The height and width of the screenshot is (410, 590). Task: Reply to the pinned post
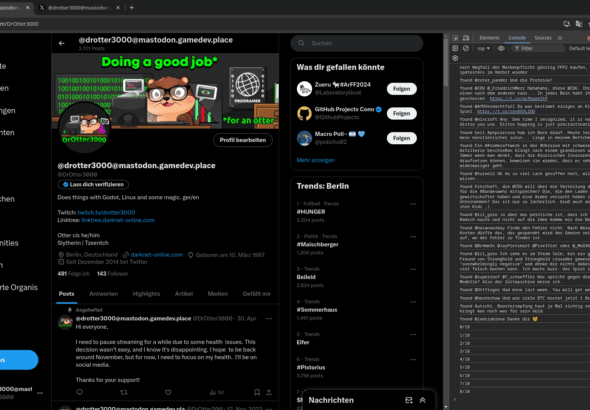[79, 392]
